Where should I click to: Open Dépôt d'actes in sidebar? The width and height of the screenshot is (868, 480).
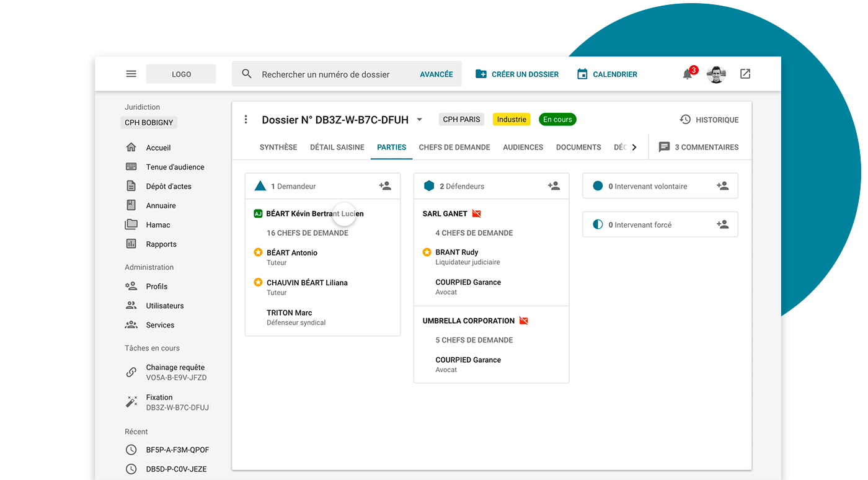[x=159, y=186]
